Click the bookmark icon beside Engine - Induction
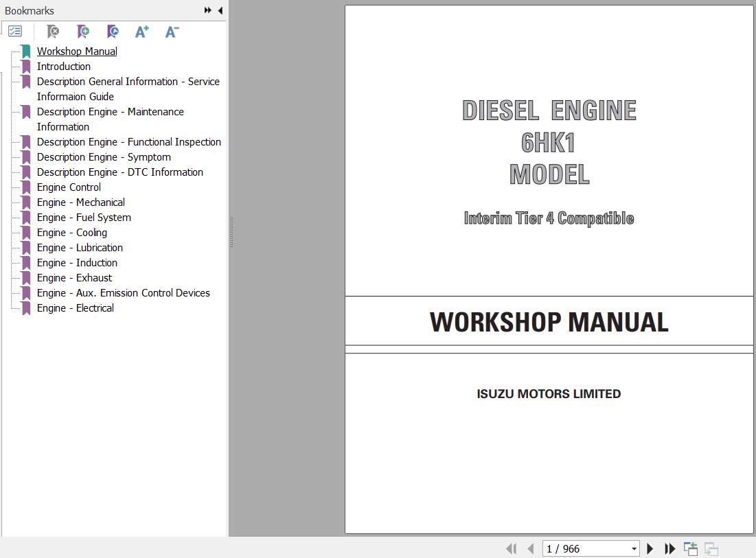The height and width of the screenshot is (558, 756). [x=26, y=263]
